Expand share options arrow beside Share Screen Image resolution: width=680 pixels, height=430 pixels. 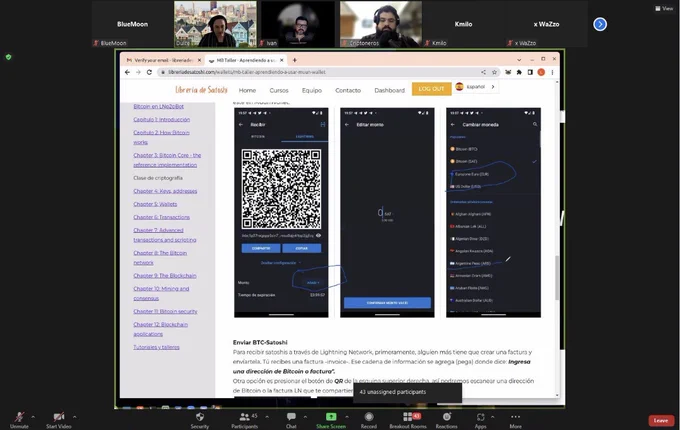tap(347, 417)
